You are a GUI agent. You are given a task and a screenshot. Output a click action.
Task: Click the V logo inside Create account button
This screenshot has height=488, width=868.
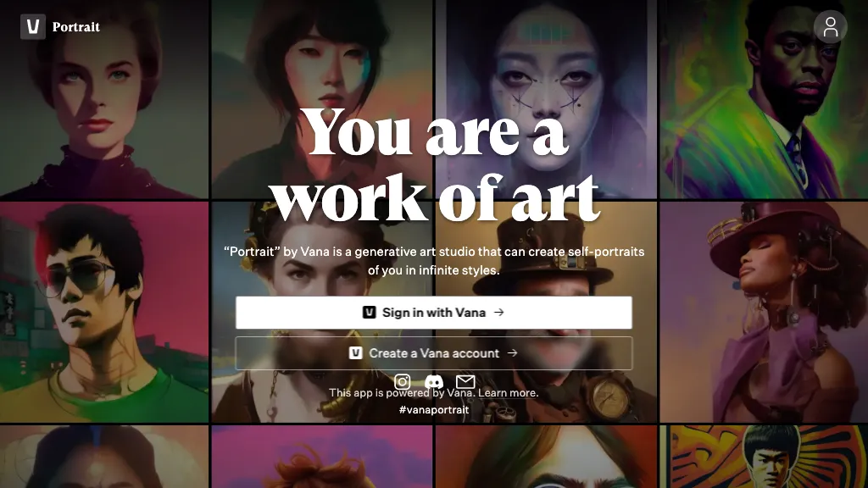coord(356,353)
